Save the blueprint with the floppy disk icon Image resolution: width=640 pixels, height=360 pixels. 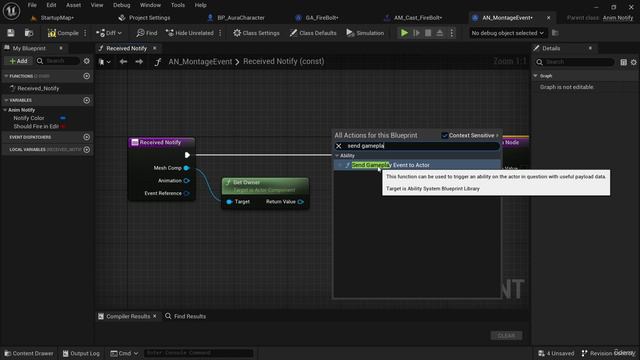pyautogui.click(x=11, y=33)
